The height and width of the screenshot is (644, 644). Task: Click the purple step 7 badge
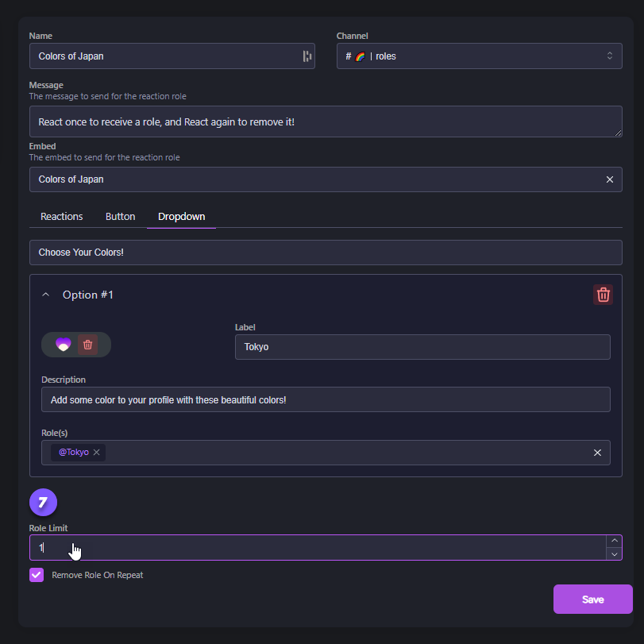(x=43, y=503)
